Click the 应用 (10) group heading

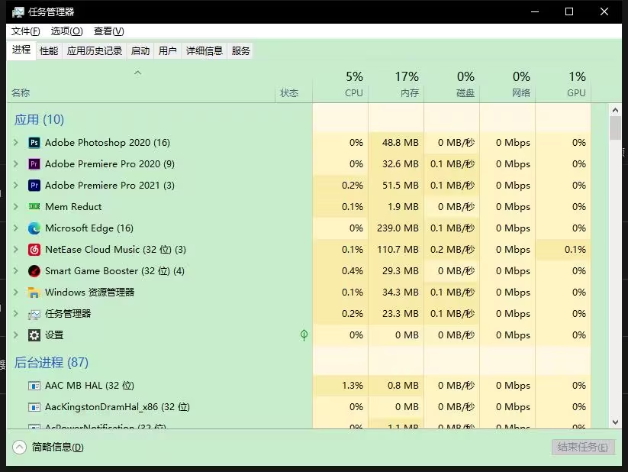point(39,120)
